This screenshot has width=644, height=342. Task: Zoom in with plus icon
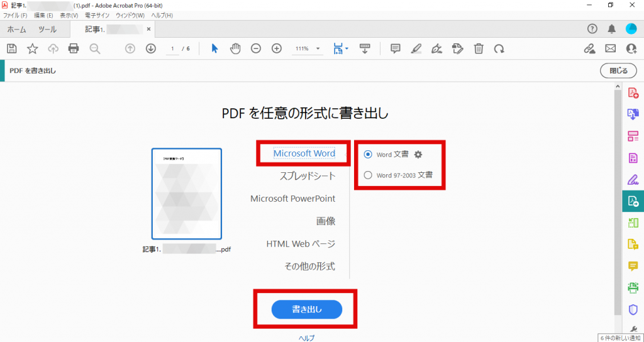[x=277, y=48]
